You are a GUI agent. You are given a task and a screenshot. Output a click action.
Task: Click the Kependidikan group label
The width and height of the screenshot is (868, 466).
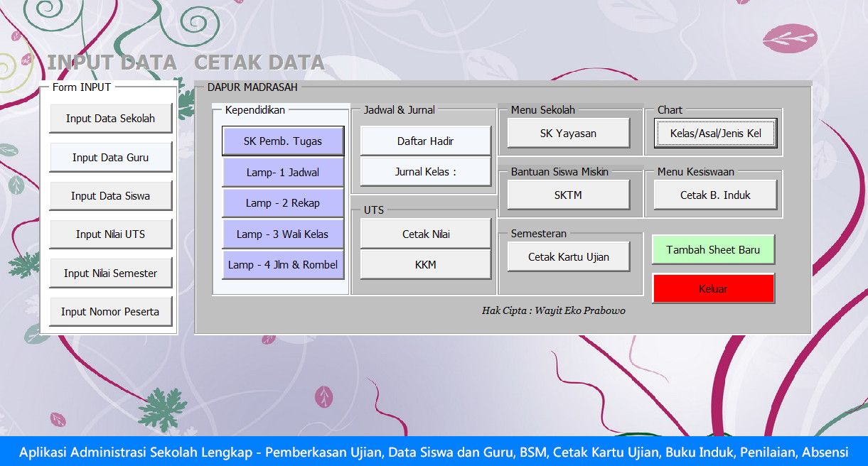point(255,110)
